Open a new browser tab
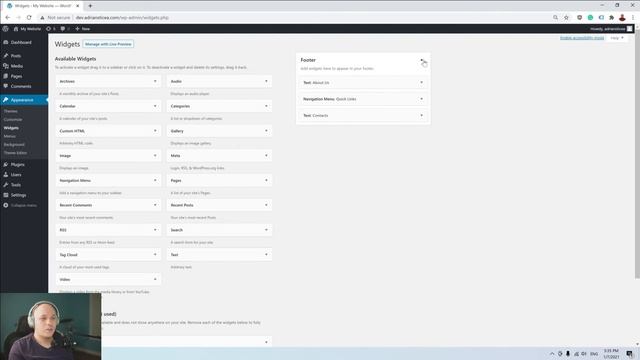The height and width of the screenshot is (360, 640). [x=90, y=6]
